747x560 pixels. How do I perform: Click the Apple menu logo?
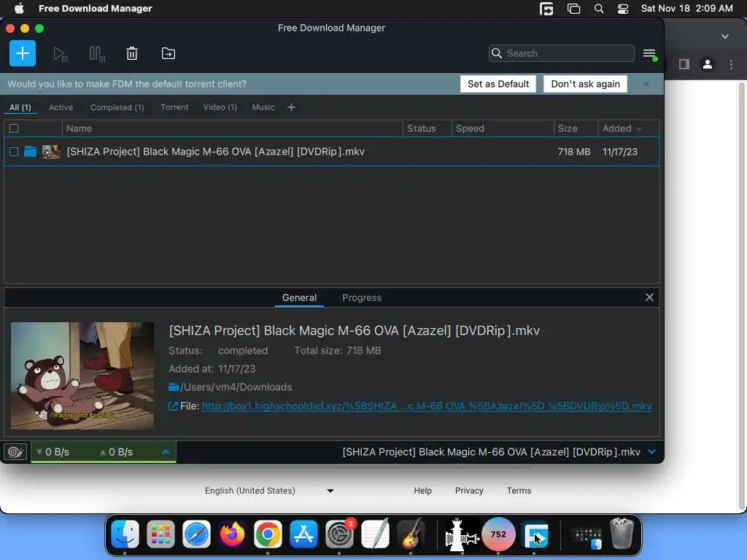19,8
